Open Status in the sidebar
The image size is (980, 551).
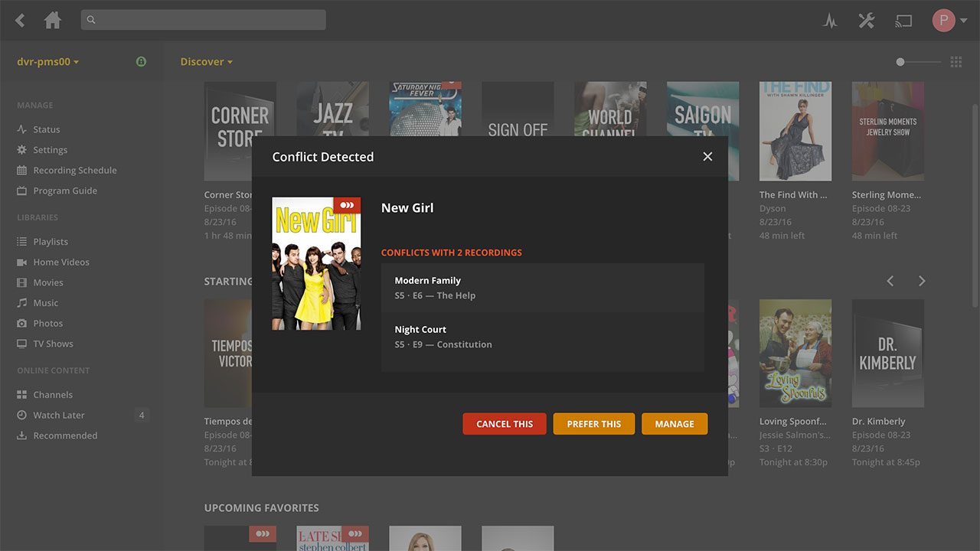47,129
